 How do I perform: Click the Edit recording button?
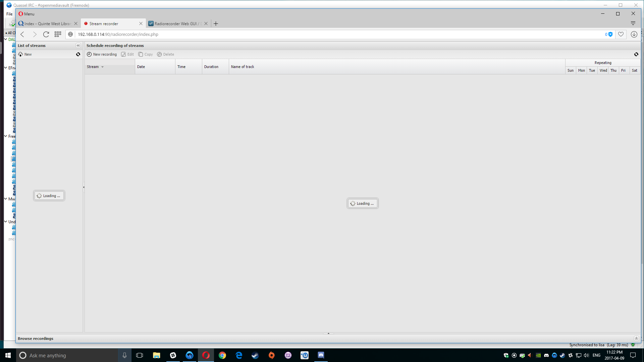click(x=127, y=54)
